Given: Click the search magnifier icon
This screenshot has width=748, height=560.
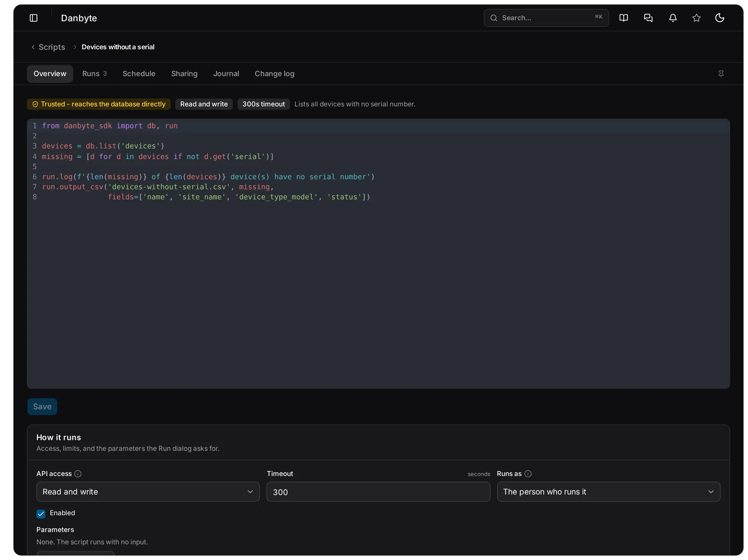Looking at the screenshot, I should 494,18.
